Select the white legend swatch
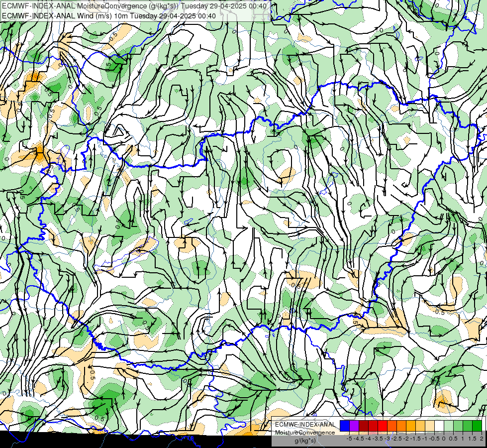 (x=439, y=426)
